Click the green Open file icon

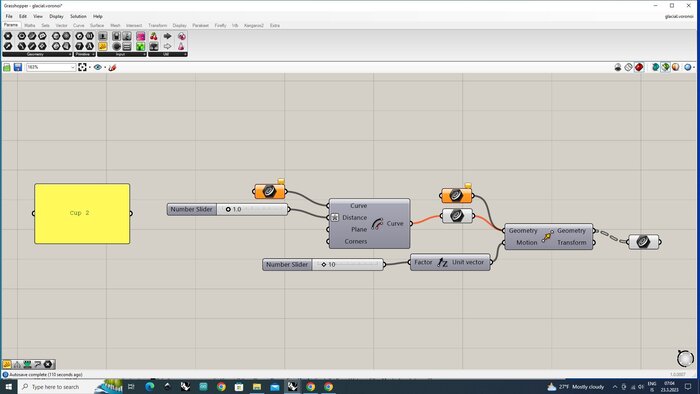(7, 67)
